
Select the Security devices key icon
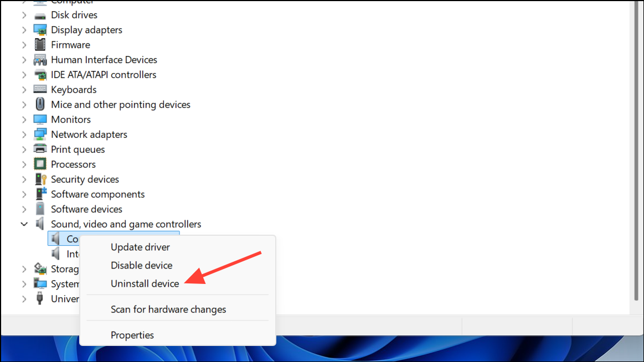coord(40,179)
